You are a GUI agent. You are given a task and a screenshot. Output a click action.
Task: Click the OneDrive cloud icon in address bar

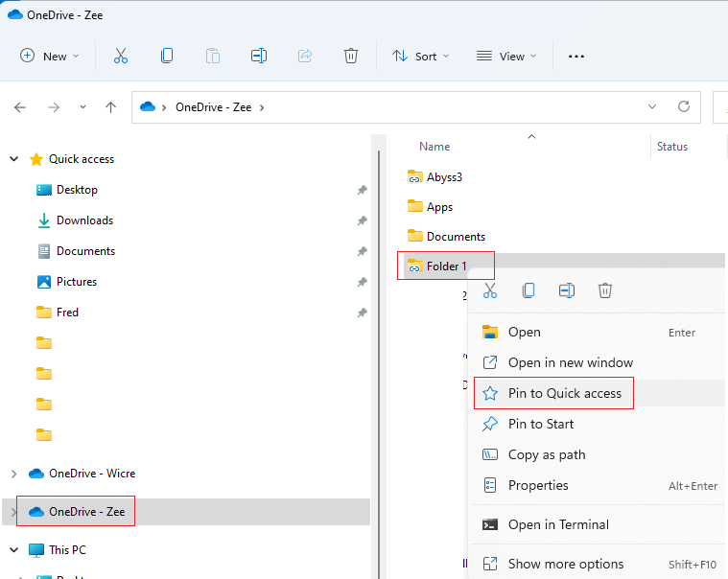tap(148, 107)
